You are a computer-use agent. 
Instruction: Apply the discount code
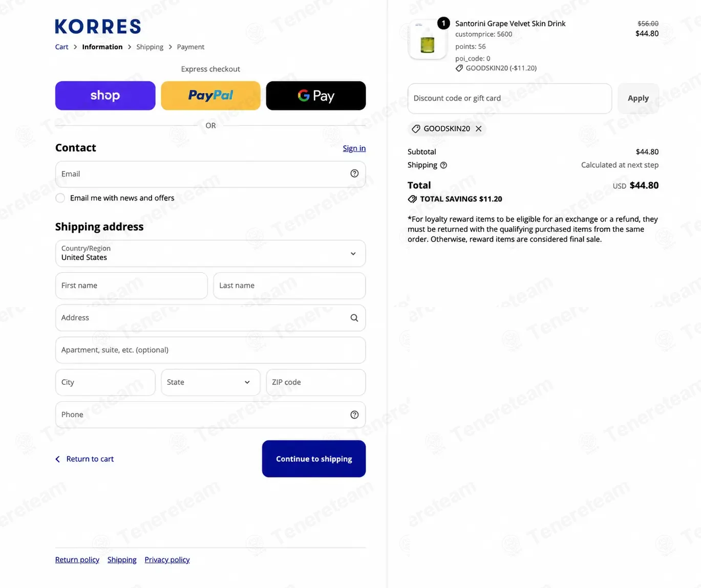[x=639, y=98]
